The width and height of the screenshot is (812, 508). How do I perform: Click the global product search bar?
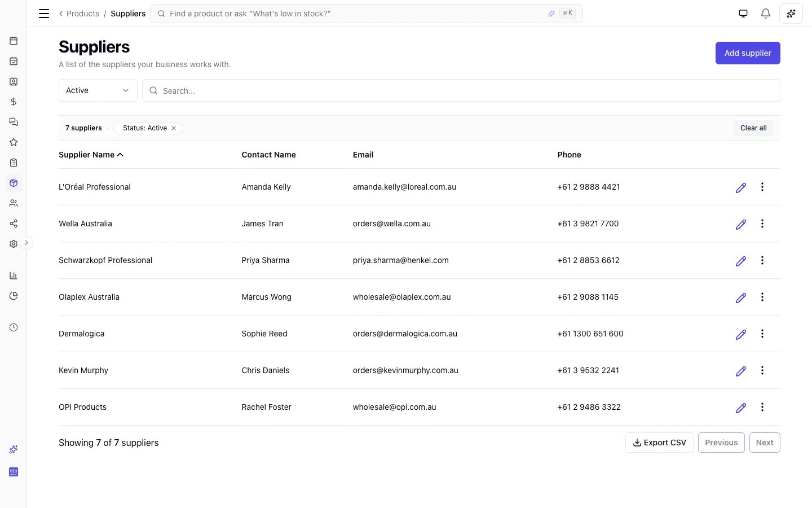pyautogui.click(x=367, y=14)
